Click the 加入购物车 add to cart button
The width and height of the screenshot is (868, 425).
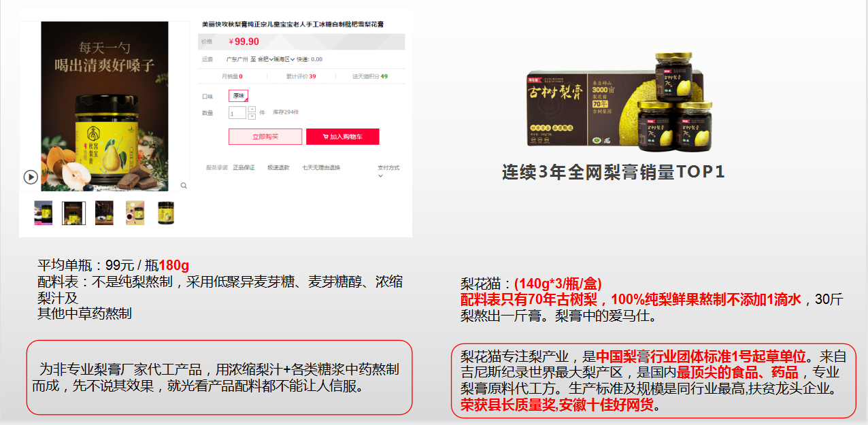tap(342, 137)
